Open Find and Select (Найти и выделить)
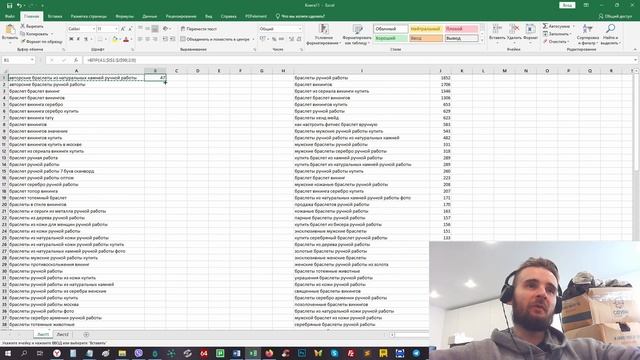640x360 pixels. tap(611, 34)
